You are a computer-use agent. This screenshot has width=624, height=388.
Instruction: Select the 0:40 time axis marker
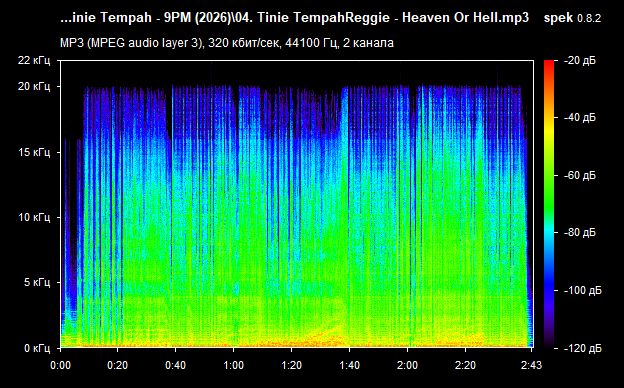click(176, 365)
